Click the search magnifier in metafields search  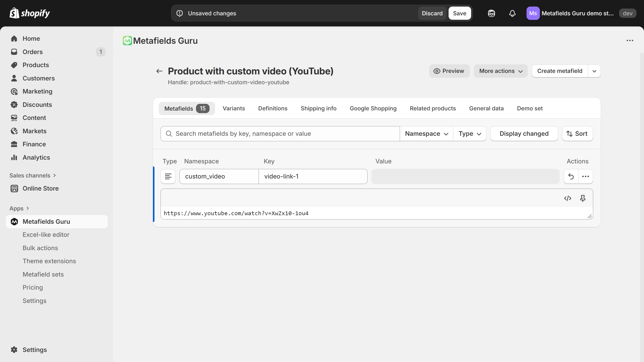point(169,133)
